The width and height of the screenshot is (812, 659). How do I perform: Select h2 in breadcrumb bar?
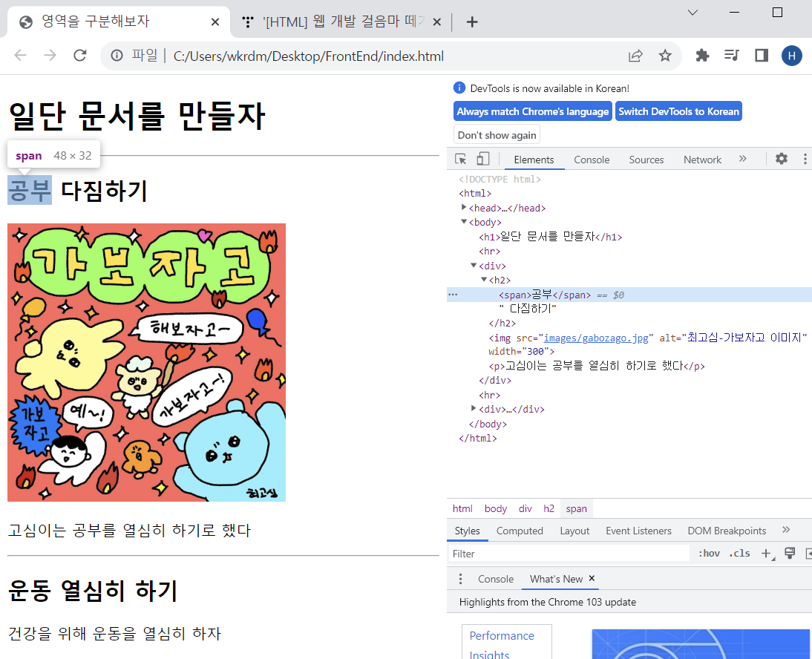549,509
